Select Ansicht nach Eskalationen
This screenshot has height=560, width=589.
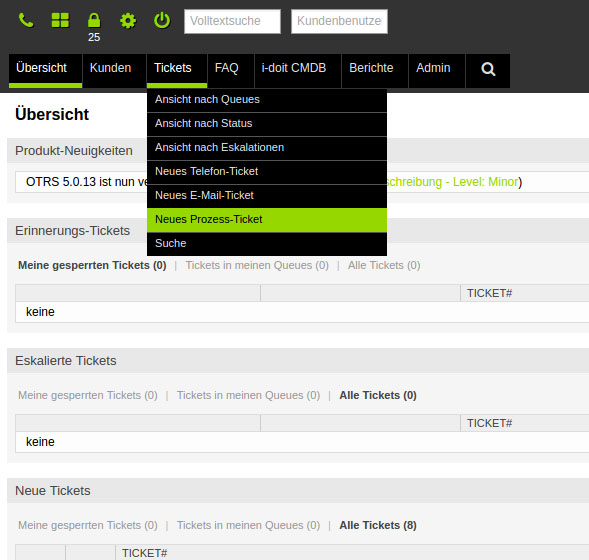coord(267,148)
